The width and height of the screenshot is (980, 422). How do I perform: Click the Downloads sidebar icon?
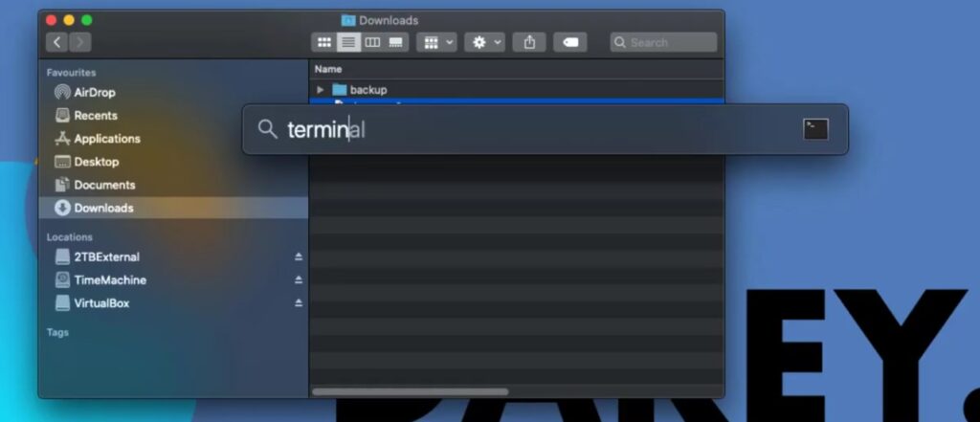[x=62, y=208]
